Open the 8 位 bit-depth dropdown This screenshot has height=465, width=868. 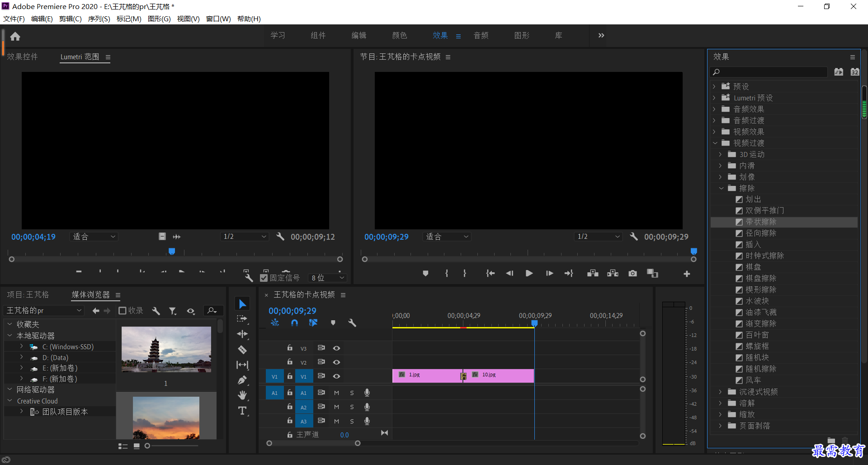[x=327, y=278]
